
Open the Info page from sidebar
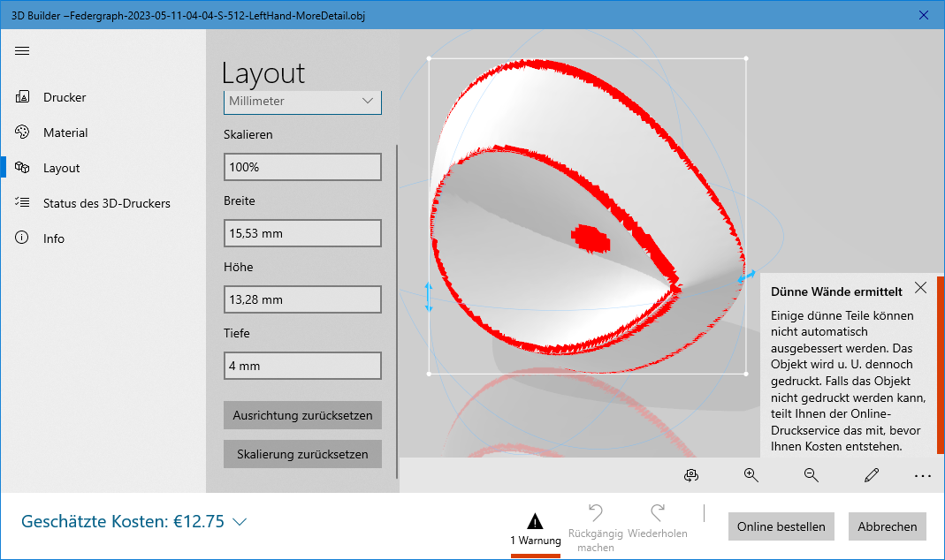pyautogui.click(x=54, y=238)
